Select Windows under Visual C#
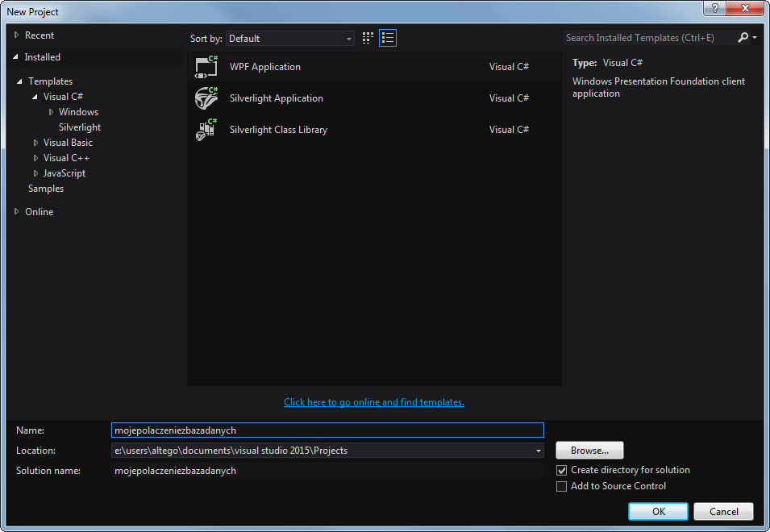The height and width of the screenshot is (532, 770). coord(78,112)
